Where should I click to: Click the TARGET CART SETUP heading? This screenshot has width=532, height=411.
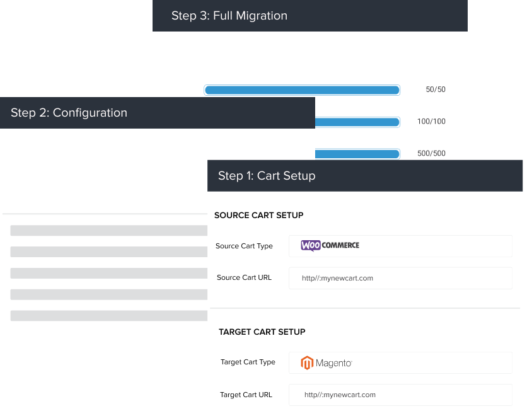[262, 332]
